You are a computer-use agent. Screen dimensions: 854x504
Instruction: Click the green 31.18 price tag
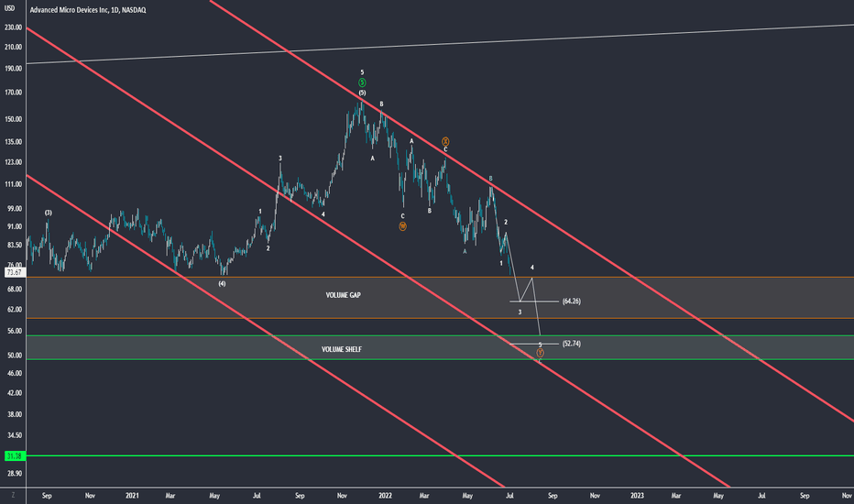(14, 456)
